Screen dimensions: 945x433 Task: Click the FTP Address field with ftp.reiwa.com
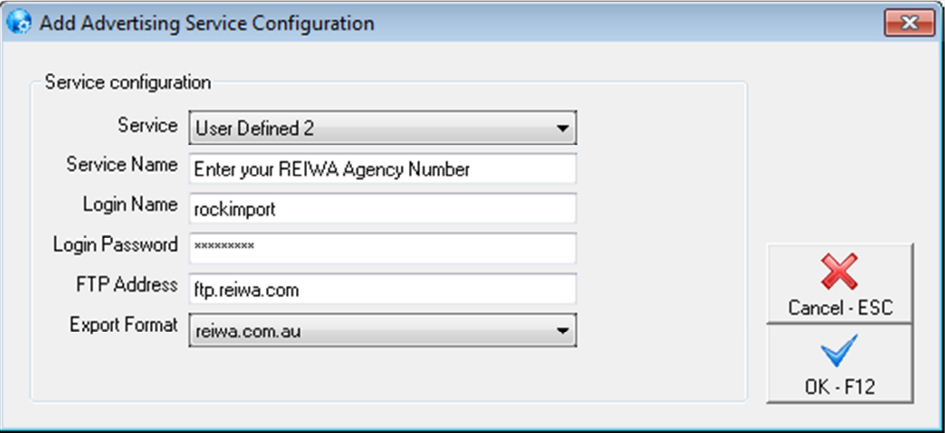click(382, 289)
